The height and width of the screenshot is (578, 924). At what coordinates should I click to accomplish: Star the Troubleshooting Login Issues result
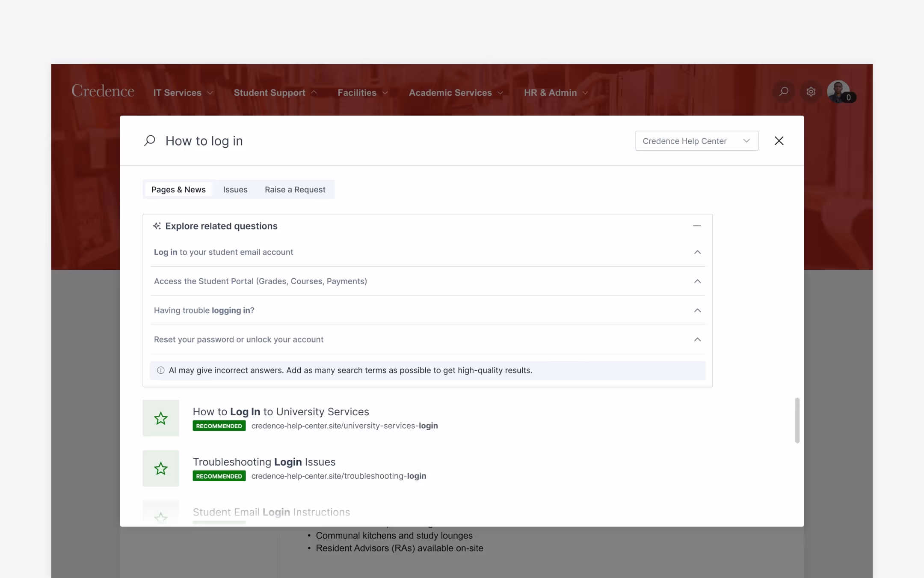(x=161, y=468)
